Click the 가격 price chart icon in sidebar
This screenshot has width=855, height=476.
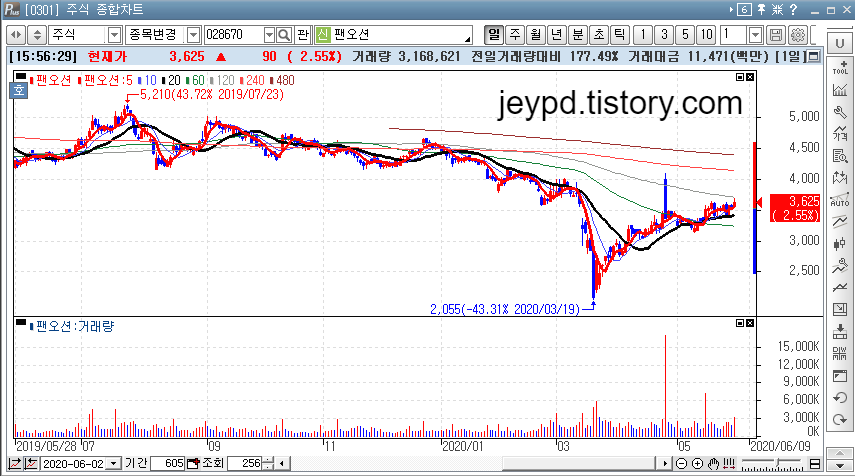[840, 134]
